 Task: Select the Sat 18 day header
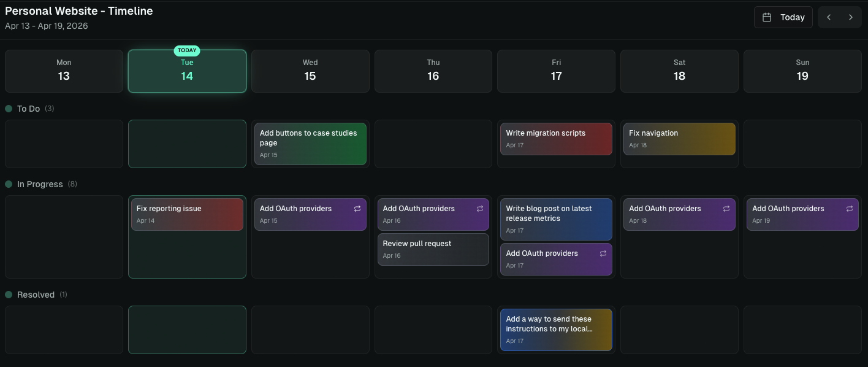(679, 71)
